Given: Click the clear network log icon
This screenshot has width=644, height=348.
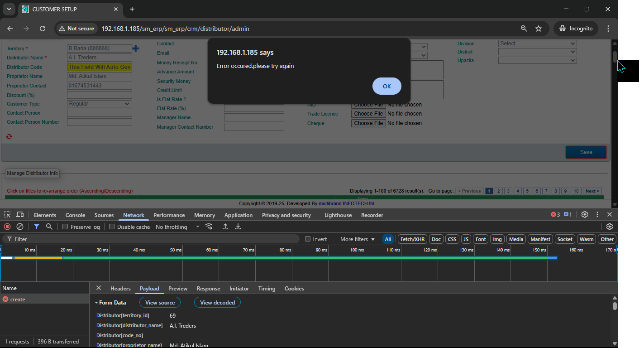Looking at the screenshot, I should tap(20, 227).
